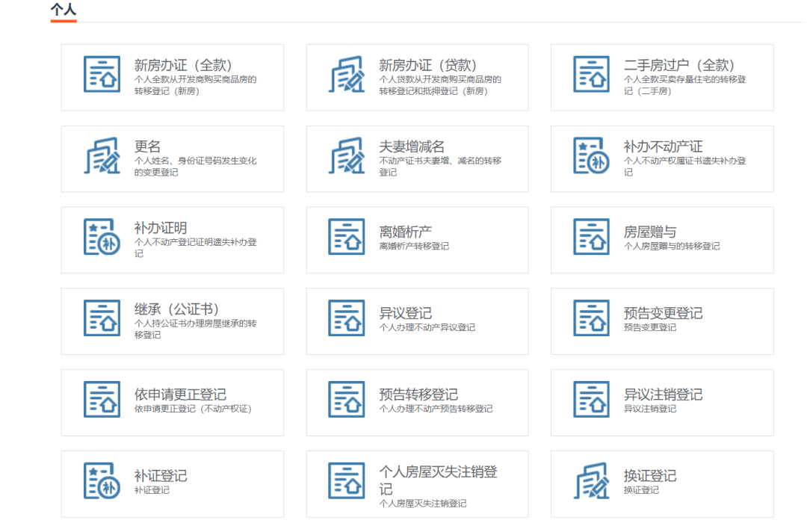Image resolution: width=807 pixels, height=532 pixels.
Task: Click the 换证登记 icon
Action: pyautogui.click(x=592, y=480)
